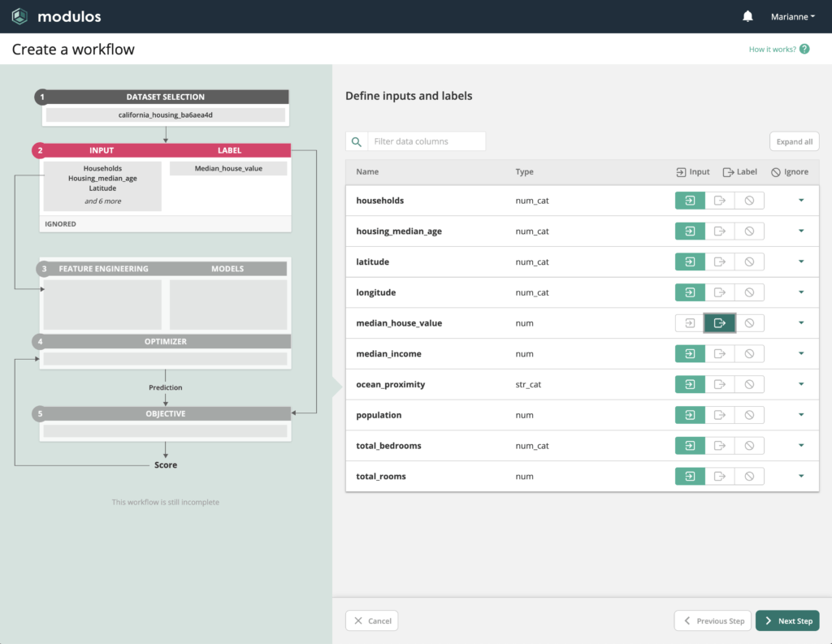This screenshot has width=832, height=644.
Task: Mark longitude as Label
Action: click(720, 292)
